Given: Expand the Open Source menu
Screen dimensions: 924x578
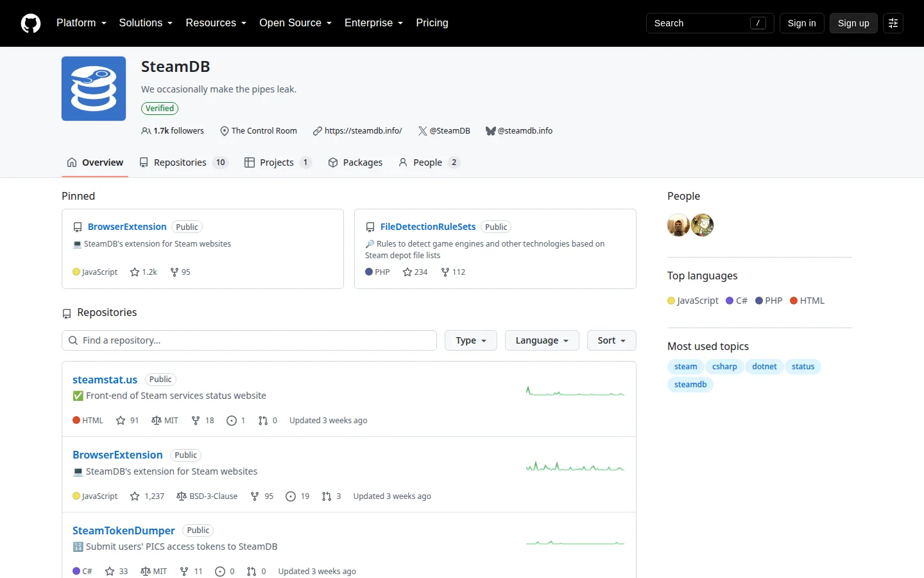Looking at the screenshot, I should point(296,23).
